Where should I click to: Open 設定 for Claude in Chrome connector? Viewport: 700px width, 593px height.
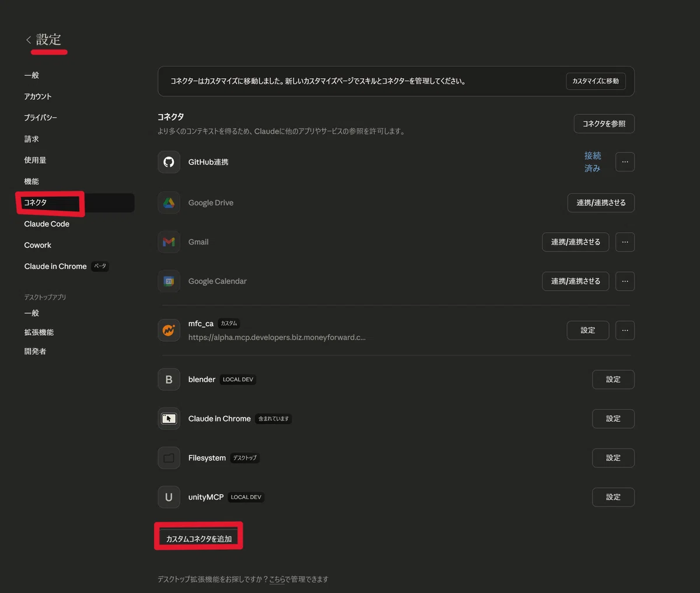pyautogui.click(x=613, y=418)
